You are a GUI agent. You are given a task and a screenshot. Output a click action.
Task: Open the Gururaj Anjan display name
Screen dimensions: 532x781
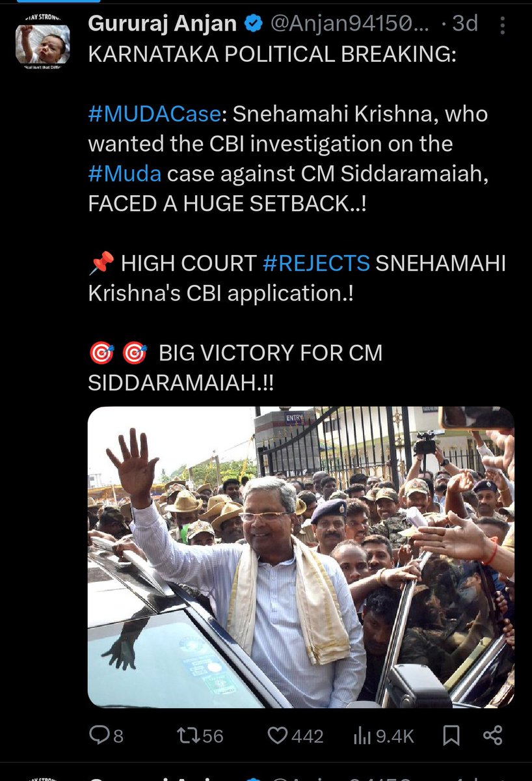click(x=163, y=24)
